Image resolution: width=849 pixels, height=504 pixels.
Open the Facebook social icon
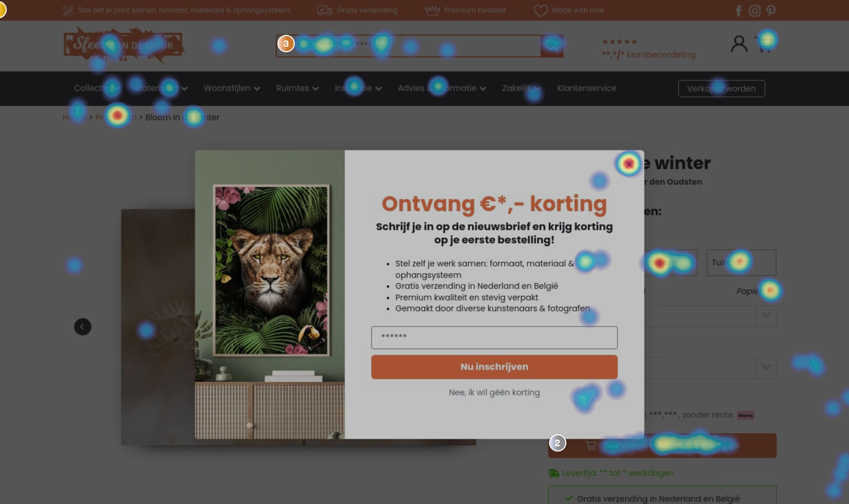click(738, 11)
